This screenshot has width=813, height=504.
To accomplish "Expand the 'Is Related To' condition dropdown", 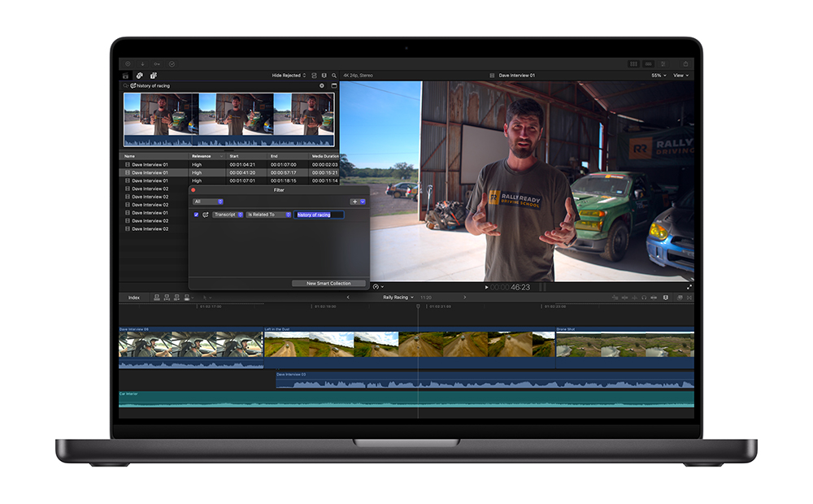I will pyautogui.click(x=268, y=215).
